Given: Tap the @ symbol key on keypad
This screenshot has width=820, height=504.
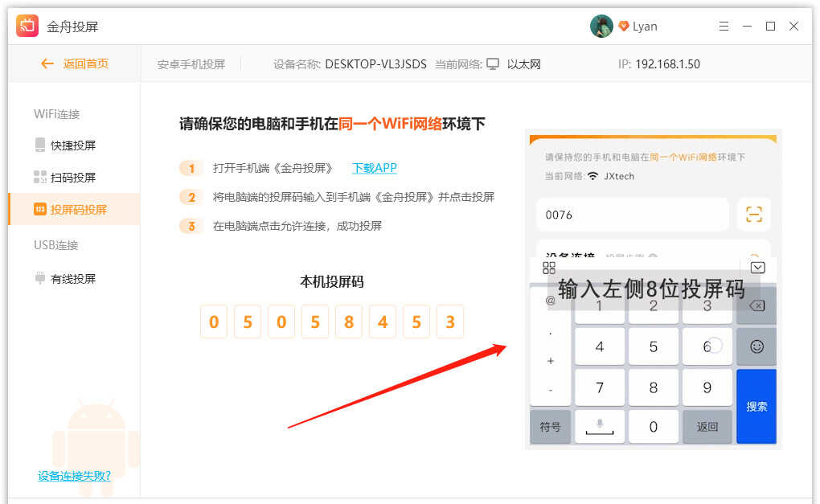Looking at the screenshot, I should 550,301.
